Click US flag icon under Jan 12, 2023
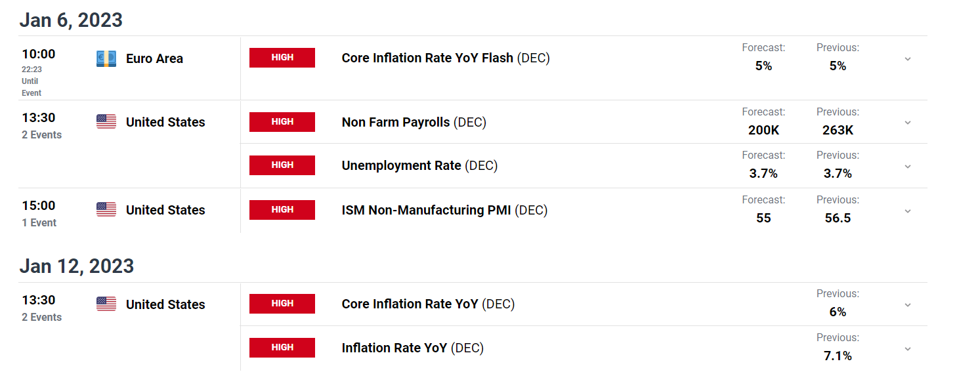 (106, 304)
